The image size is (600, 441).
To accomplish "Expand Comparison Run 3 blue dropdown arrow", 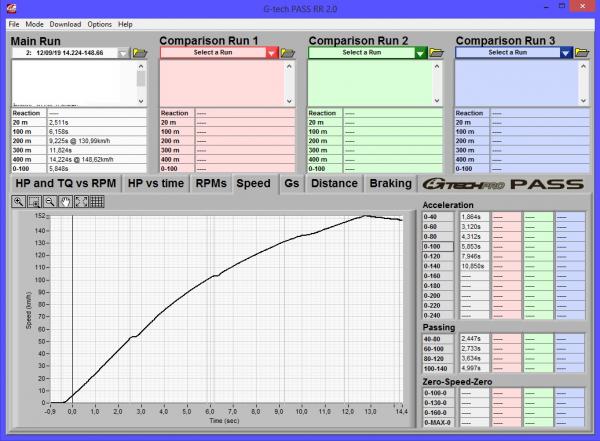I will point(566,53).
